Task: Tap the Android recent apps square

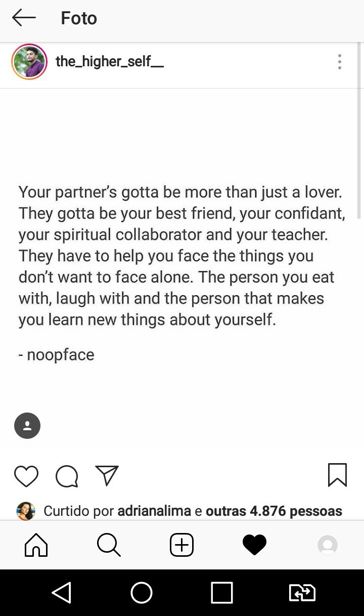Action: pyautogui.click(x=222, y=593)
